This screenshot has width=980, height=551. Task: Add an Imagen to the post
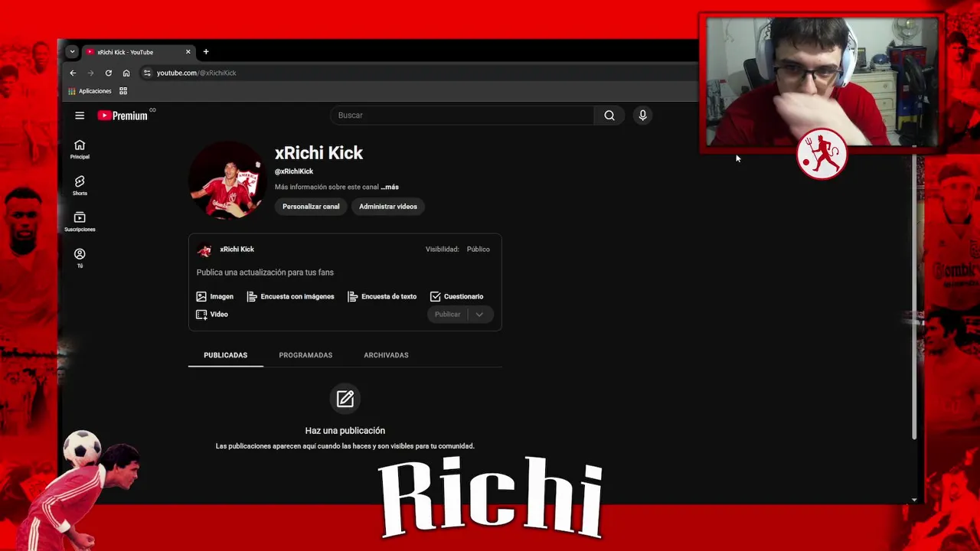(x=215, y=296)
